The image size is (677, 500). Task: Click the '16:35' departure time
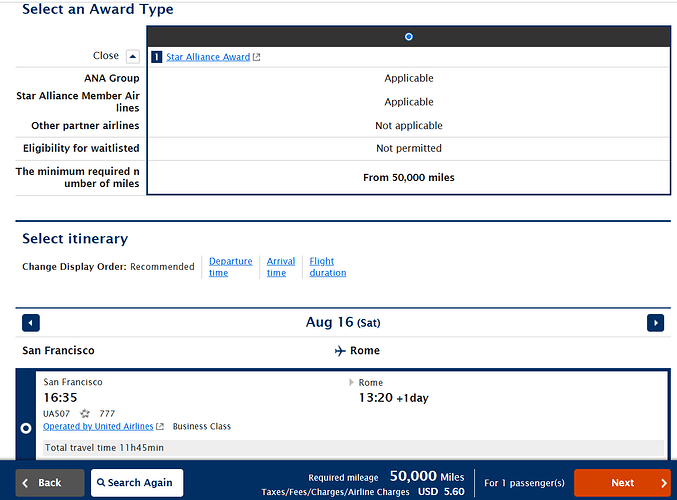[x=60, y=398]
